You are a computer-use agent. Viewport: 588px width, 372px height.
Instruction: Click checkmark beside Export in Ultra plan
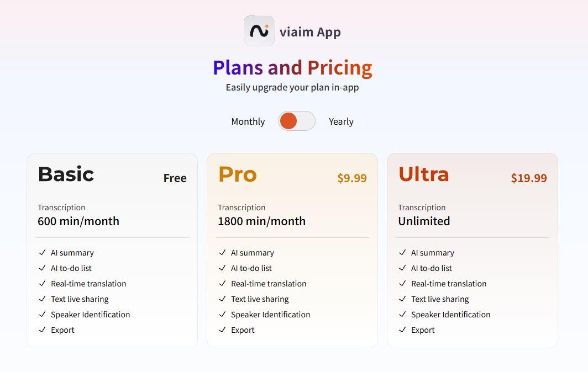tap(402, 330)
